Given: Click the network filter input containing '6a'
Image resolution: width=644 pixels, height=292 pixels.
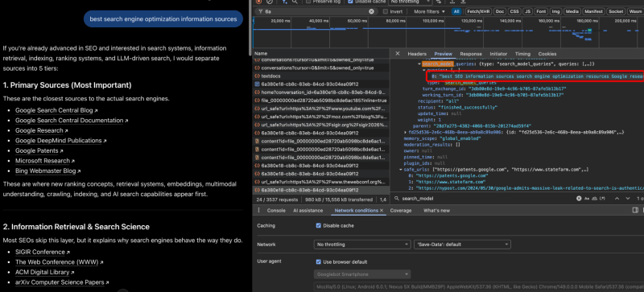Looking at the screenshot, I should pos(316,12).
